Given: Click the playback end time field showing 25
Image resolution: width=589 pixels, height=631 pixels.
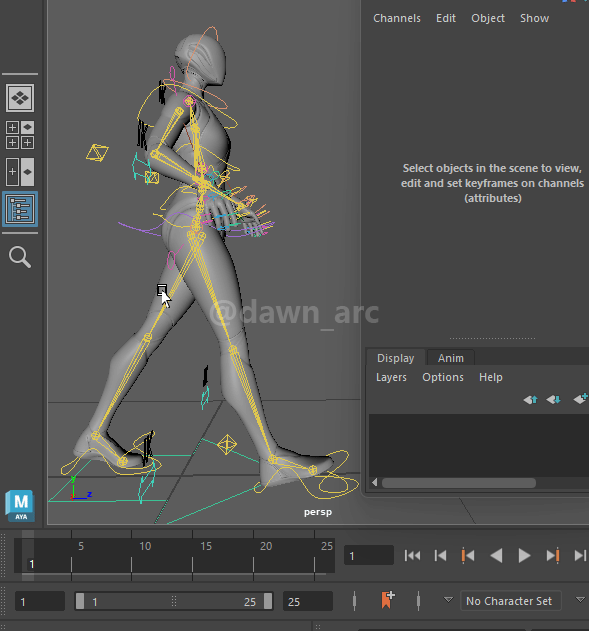Looking at the screenshot, I should tap(308, 601).
